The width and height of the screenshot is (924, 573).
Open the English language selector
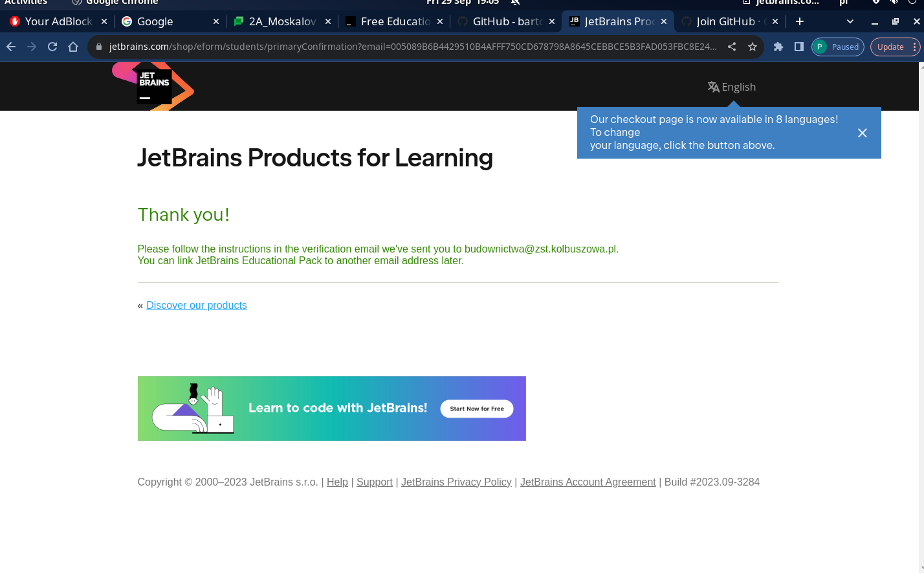732,87
